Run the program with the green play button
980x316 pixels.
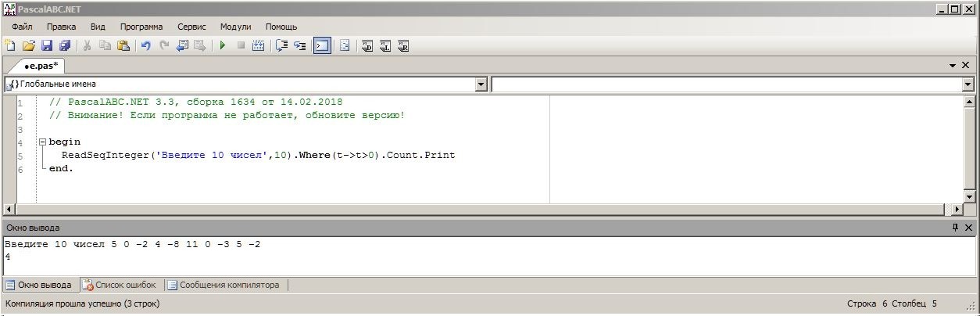point(223,46)
